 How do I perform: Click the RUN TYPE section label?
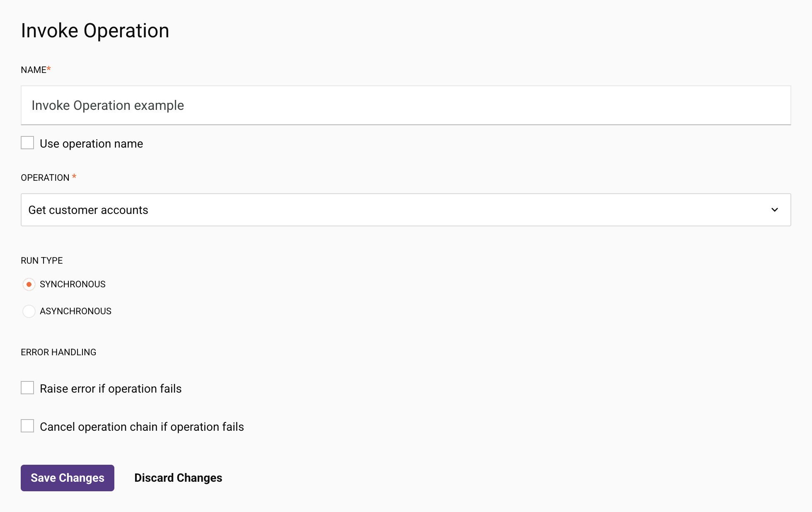click(41, 260)
